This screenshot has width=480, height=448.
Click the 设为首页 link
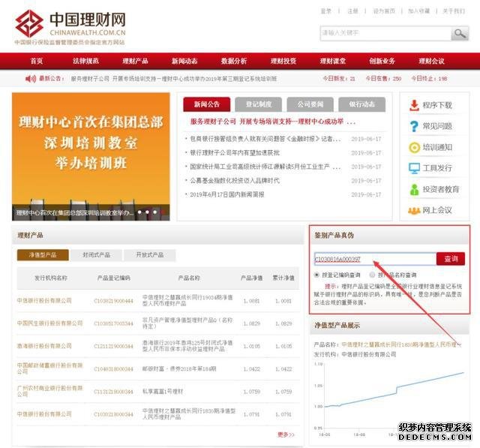(x=384, y=11)
